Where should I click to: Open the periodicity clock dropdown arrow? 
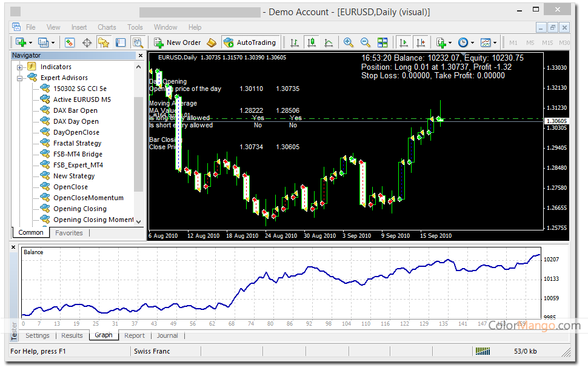(x=472, y=43)
